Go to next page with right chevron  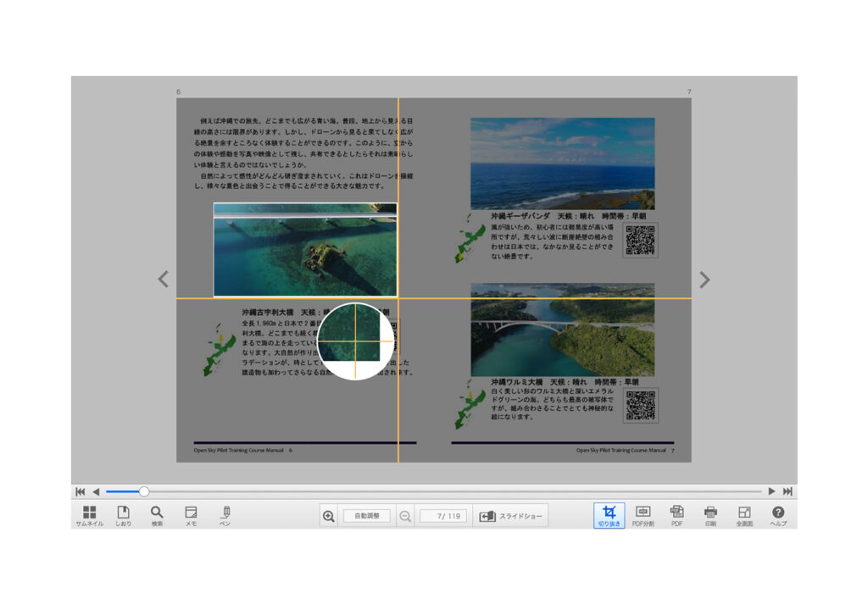[x=704, y=280]
